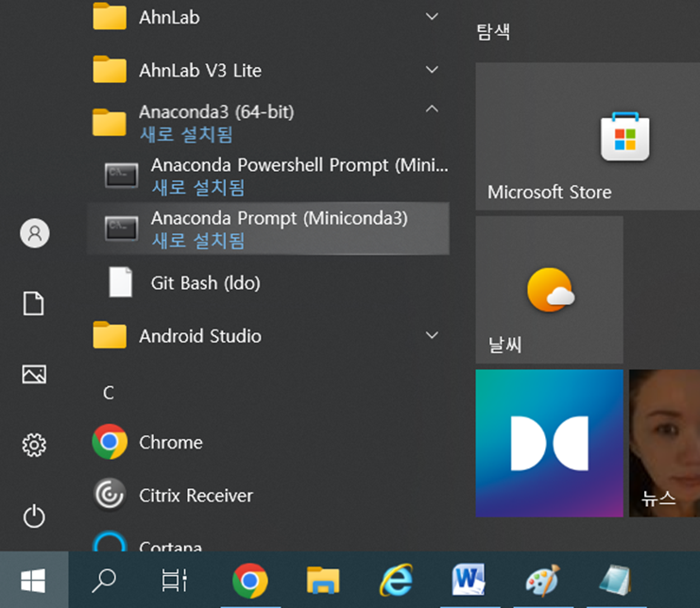The image size is (700, 608).
Task: Open the AhnLab folder icon
Action: click(110, 17)
